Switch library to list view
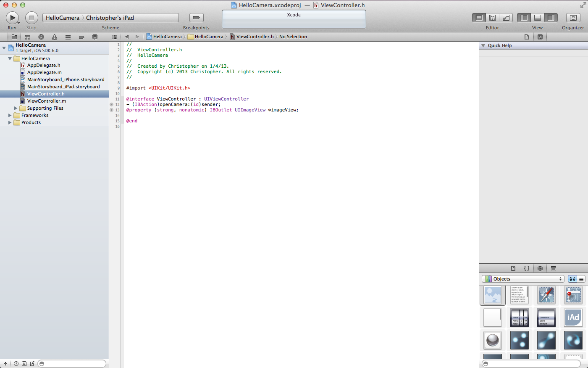Viewport: 588px width, 368px height. (581, 279)
